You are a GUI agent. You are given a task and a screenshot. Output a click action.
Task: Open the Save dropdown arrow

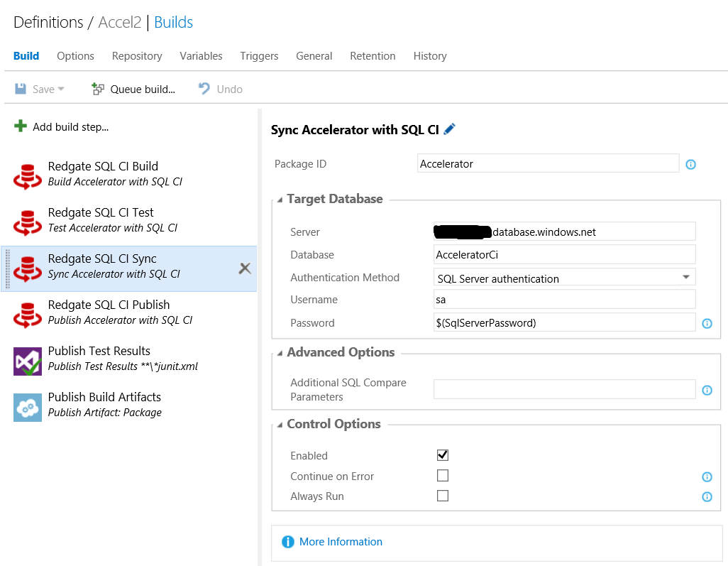click(x=61, y=89)
